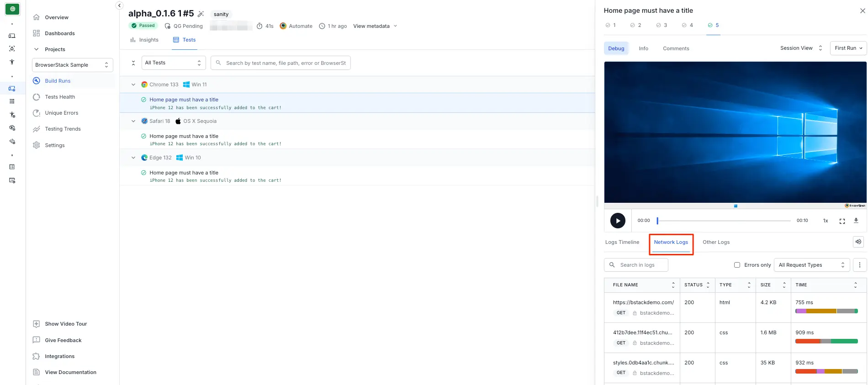Enter fullscreen video mode
Viewport: 868px width, 385px height.
[842, 221]
